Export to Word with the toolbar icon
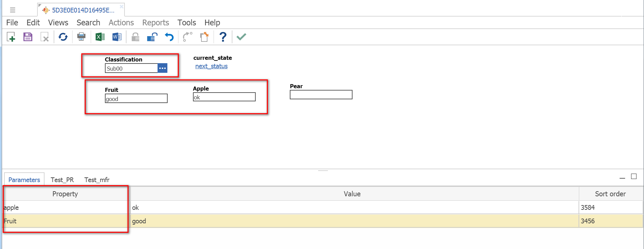Viewport: 644px width, 249px height. [117, 37]
